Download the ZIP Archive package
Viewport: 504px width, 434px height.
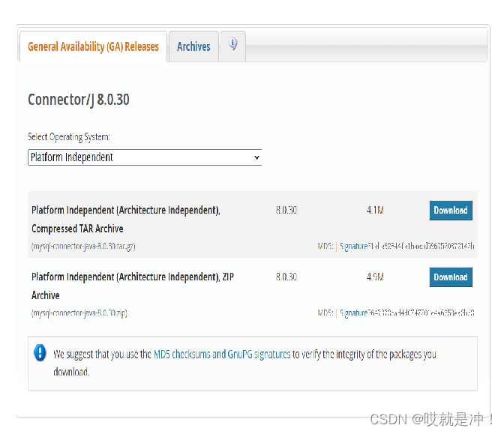tap(451, 277)
